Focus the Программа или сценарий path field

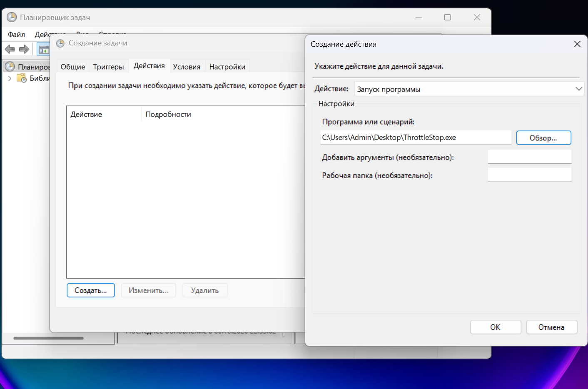[x=416, y=137]
